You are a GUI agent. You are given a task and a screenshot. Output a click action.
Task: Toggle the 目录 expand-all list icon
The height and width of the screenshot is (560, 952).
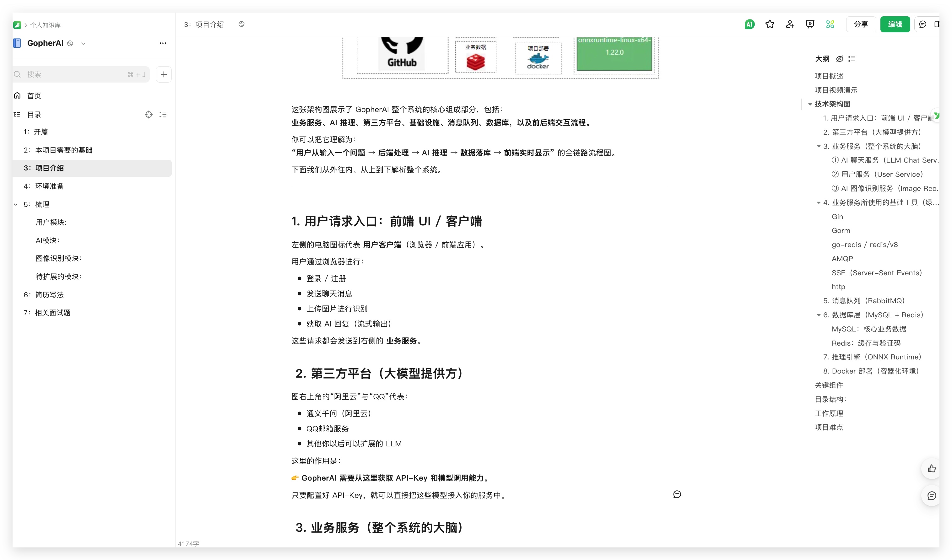(163, 114)
